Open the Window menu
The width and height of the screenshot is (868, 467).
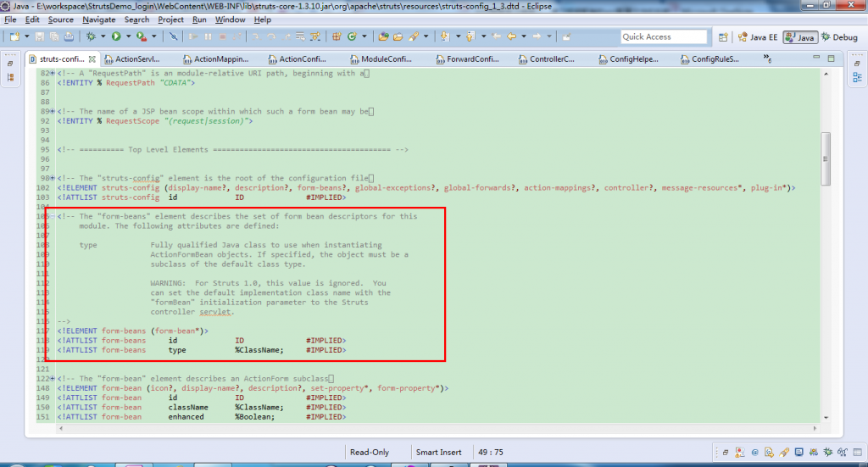click(x=230, y=19)
